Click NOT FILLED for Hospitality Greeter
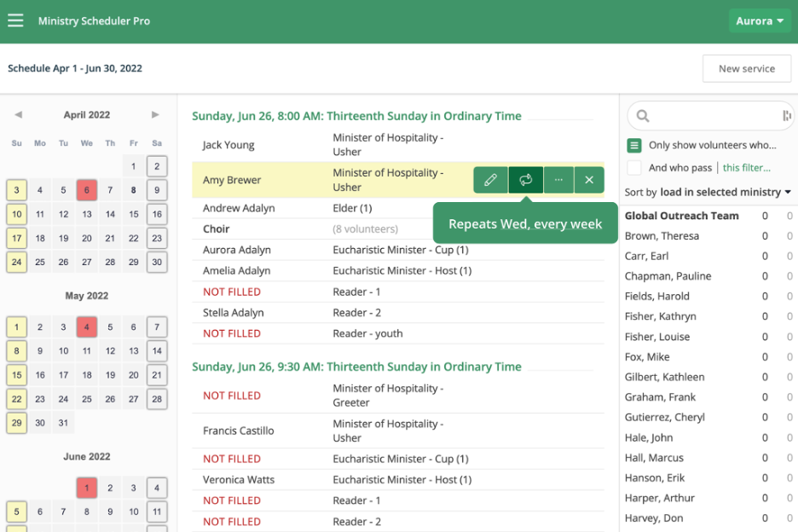Image resolution: width=798 pixels, height=532 pixels. coord(232,396)
